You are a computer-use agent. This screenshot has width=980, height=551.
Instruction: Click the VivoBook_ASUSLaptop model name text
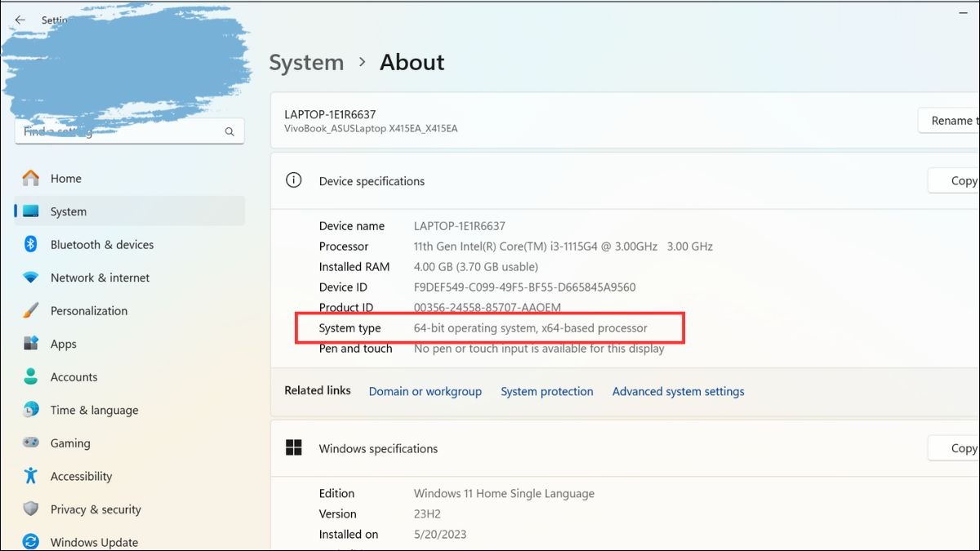click(371, 128)
